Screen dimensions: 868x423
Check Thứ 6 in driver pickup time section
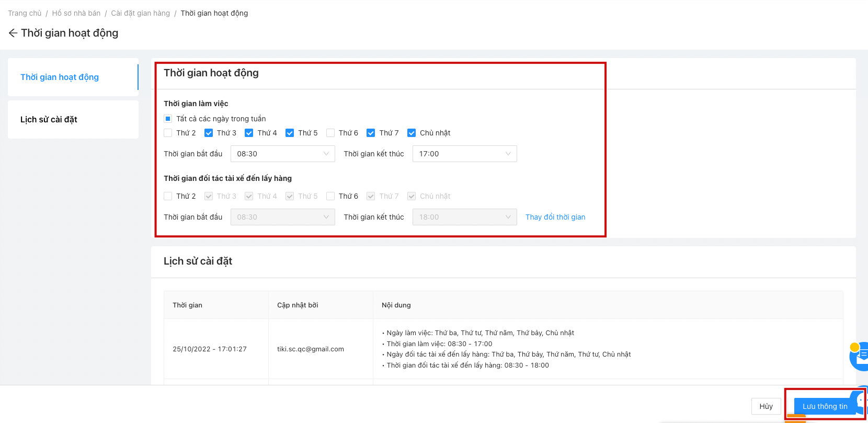[330, 196]
